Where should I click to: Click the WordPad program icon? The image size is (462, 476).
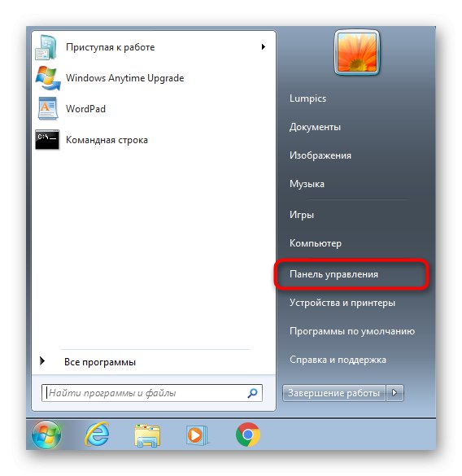[x=47, y=108]
